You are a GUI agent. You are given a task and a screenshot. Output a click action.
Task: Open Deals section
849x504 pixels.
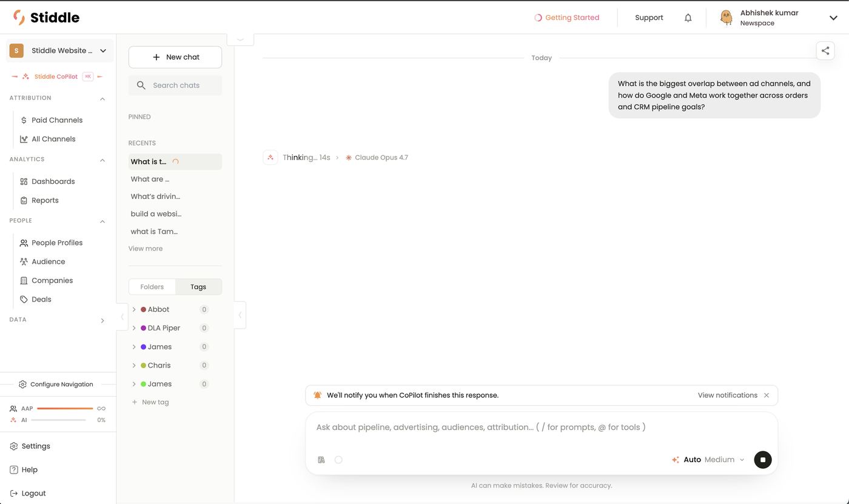(x=41, y=299)
